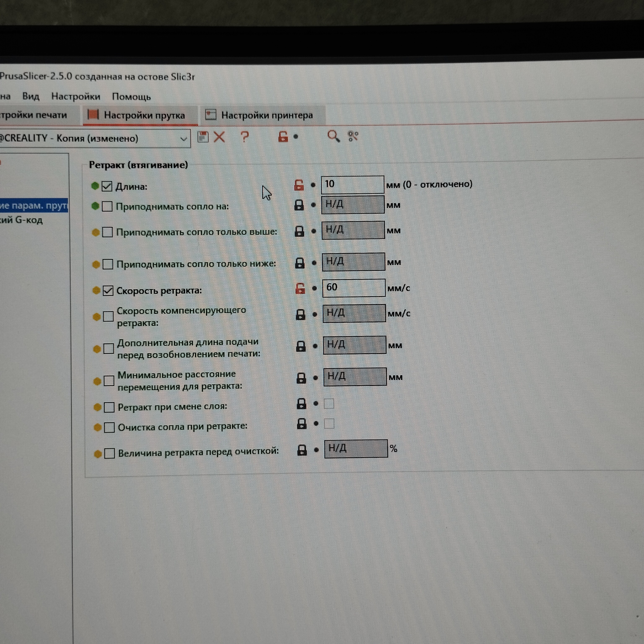Select the G-код item in the left list
This screenshot has width=644, height=644.
(21, 220)
